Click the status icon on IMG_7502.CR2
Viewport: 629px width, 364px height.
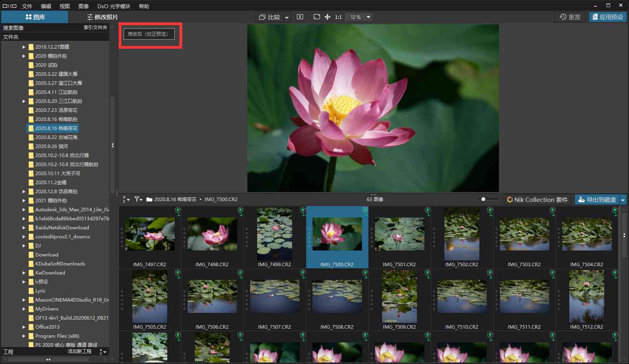pyautogui.click(x=490, y=212)
